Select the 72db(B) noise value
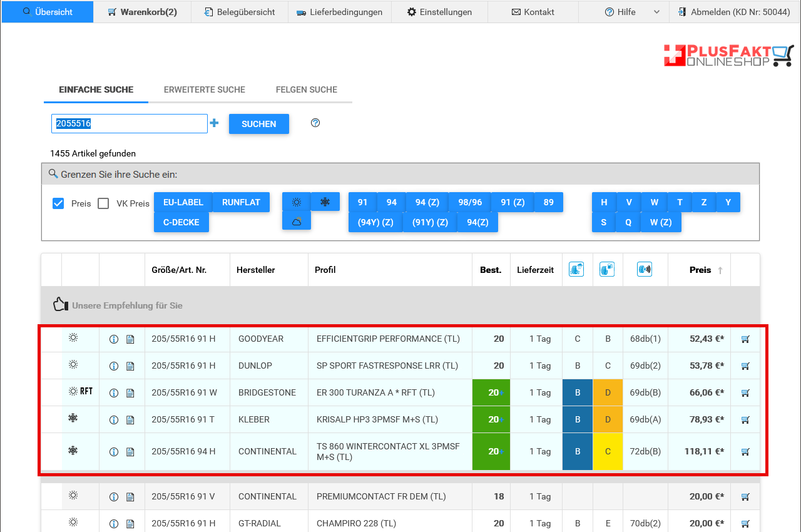801x532 pixels. tap(645, 452)
